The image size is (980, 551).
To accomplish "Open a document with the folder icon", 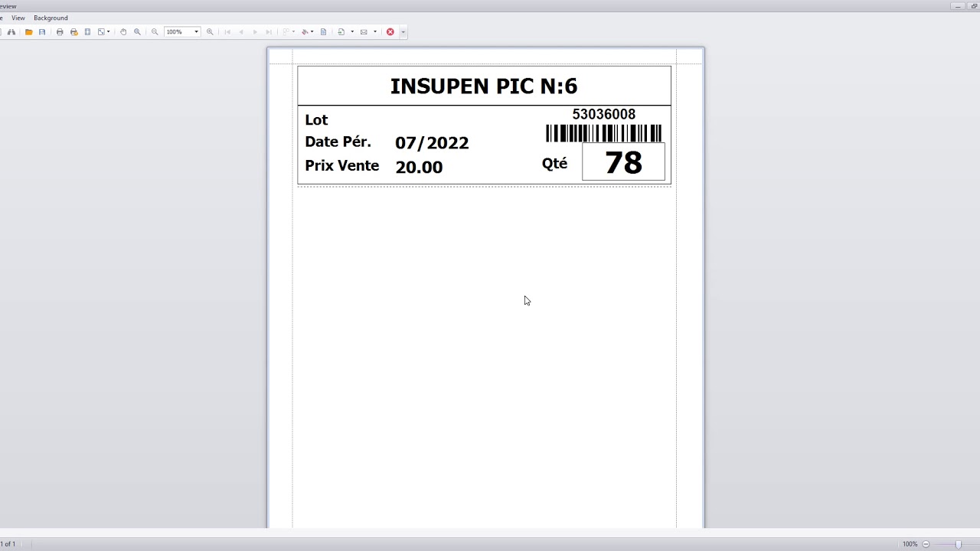I will point(28,32).
